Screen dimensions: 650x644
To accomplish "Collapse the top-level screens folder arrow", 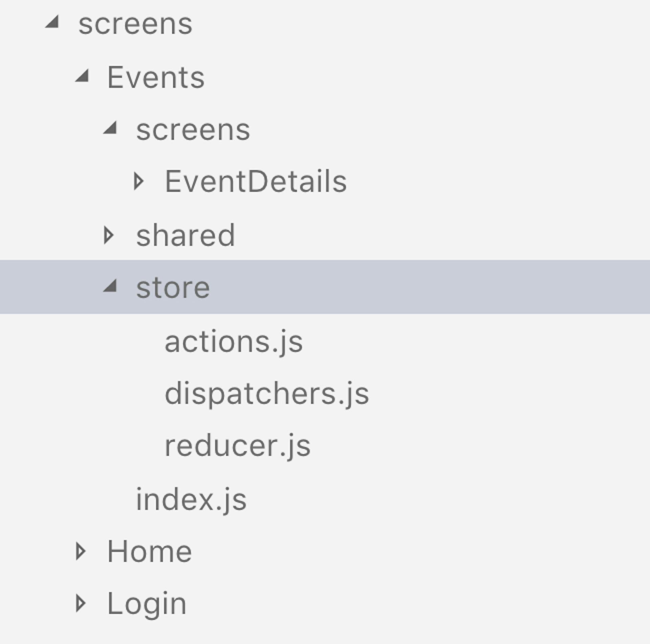I will coord(53,23).
